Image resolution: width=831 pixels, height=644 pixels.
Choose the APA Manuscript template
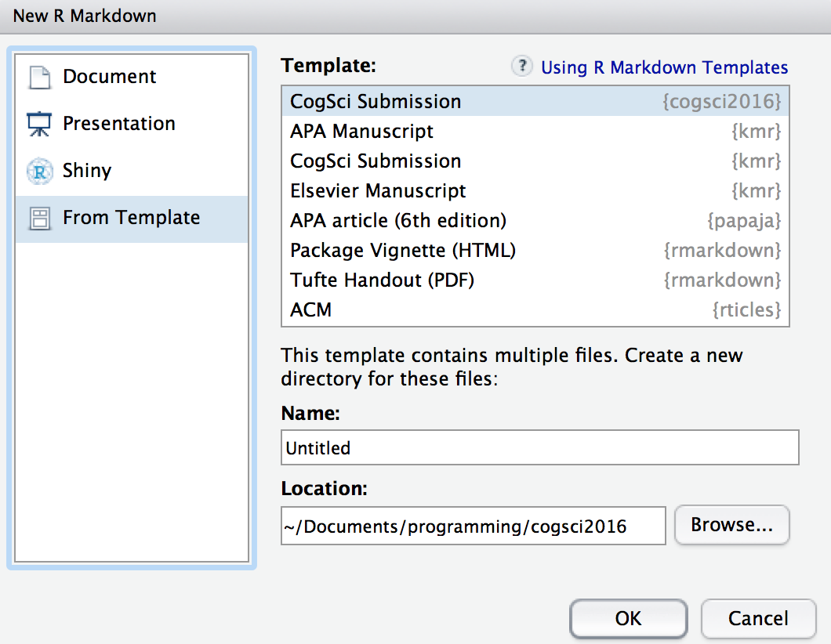(x=535, y=131)
